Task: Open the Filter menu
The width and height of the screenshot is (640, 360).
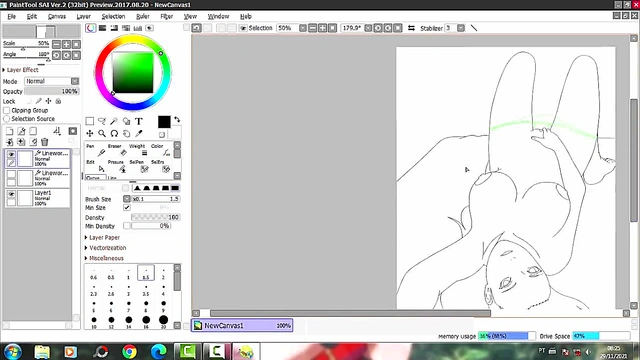Action: point(167,16)
